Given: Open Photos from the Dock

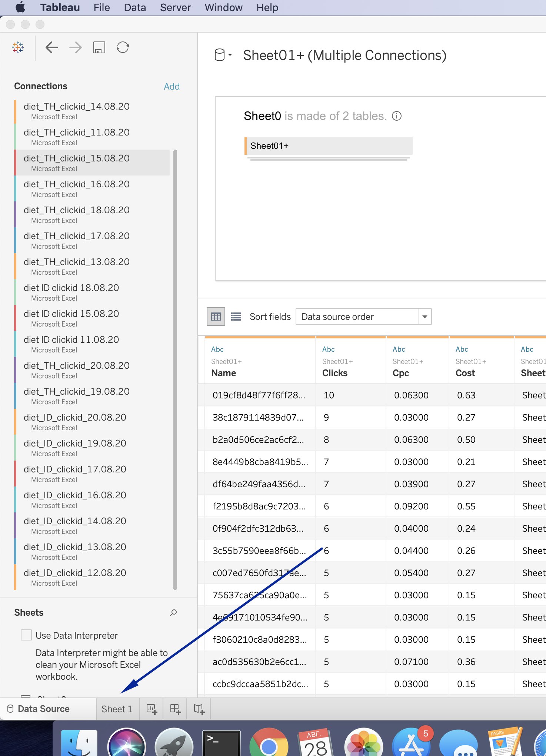Looking at the screenshot, I should tap(363, 743).
